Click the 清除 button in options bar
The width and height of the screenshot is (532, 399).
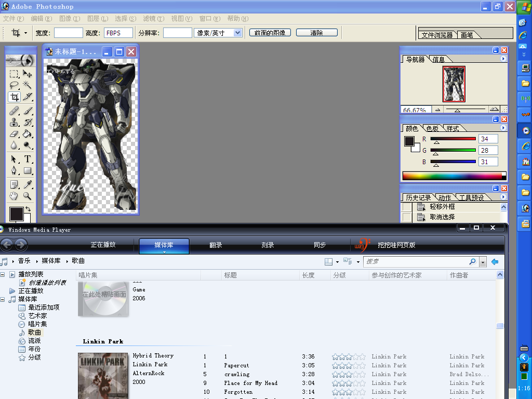(317, 33)
